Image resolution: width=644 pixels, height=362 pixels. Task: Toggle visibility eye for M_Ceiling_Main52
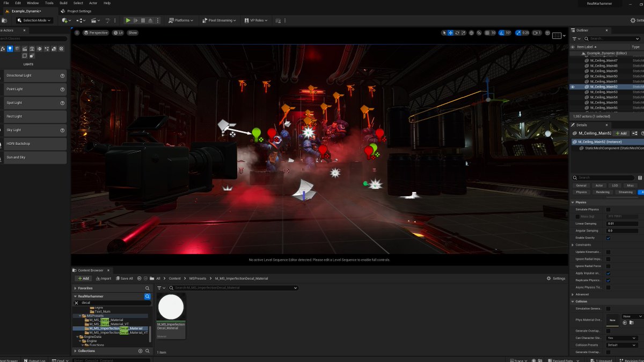[x=573, y=86]
